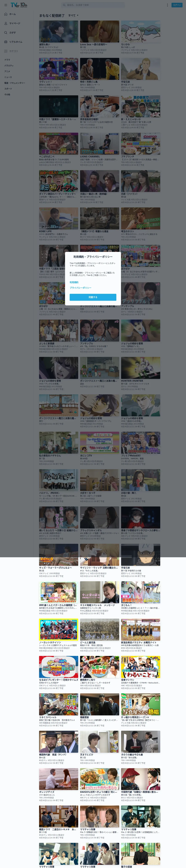Open the プライバシーポリシー link in dialog

click(x=80, y=288)
